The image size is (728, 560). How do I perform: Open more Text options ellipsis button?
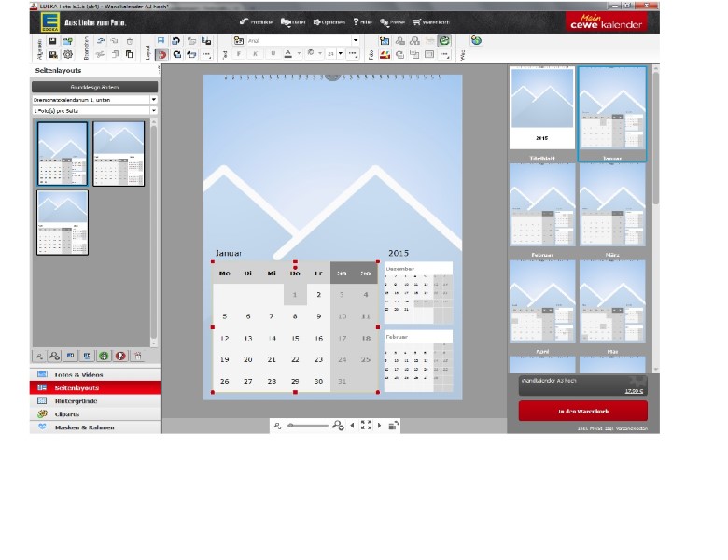[353, 54]
